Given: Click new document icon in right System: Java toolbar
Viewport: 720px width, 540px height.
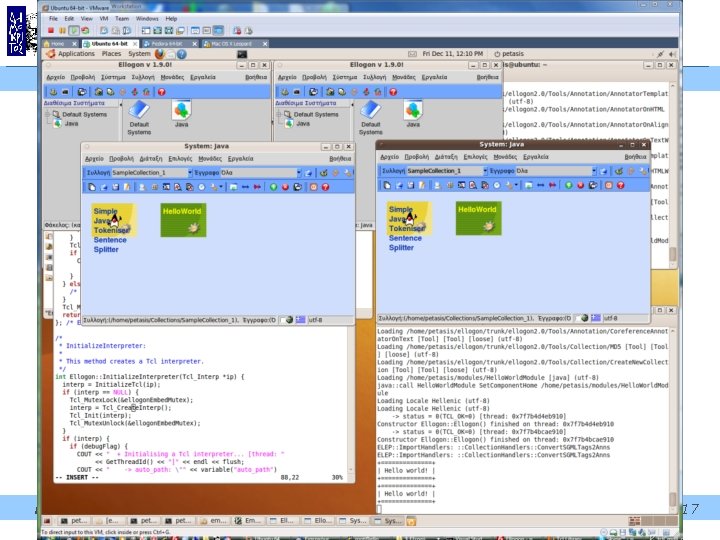Looking at the screenshot, I should click(x=387, y=185).
